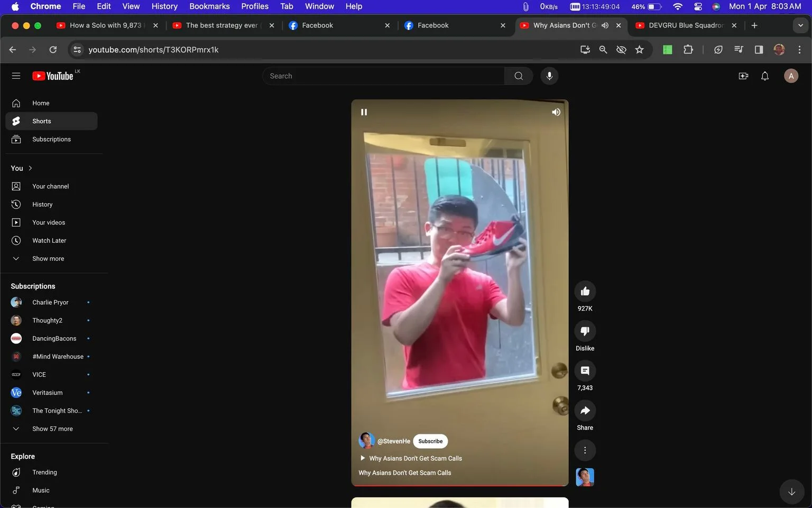
Task: Bookmark this page with star icon
Action: pos(639,50)
